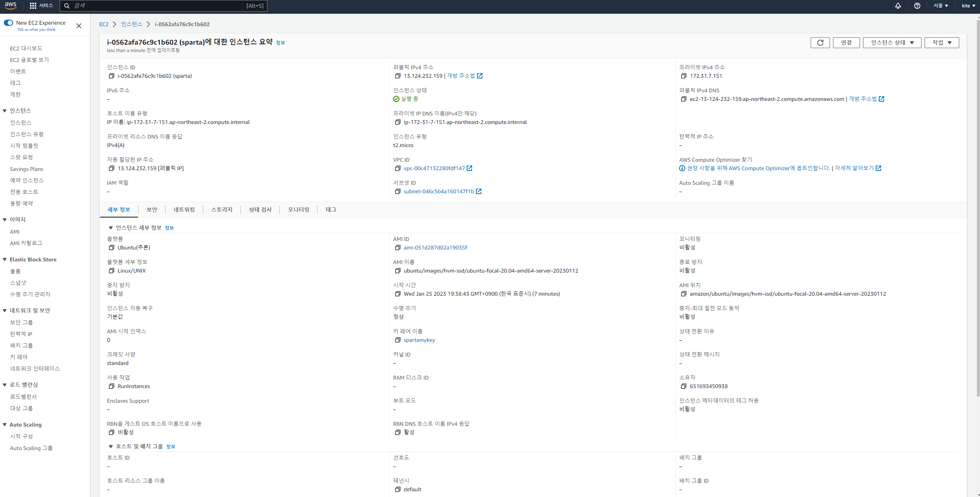Viewport: 980px width, 497px height.
Task: Click the page vertical scrollbar
Action: pyautogui.click(x=978, y=208)
